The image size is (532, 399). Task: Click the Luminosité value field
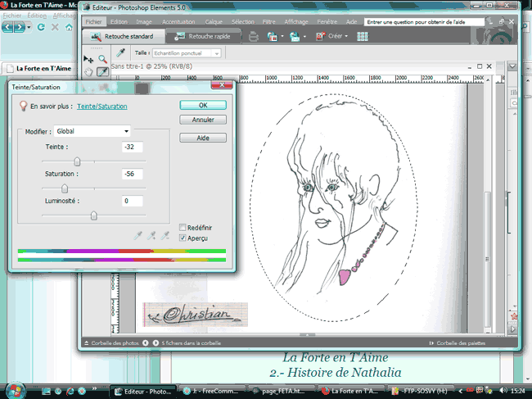pyautogui.click(x=132, y=201)
